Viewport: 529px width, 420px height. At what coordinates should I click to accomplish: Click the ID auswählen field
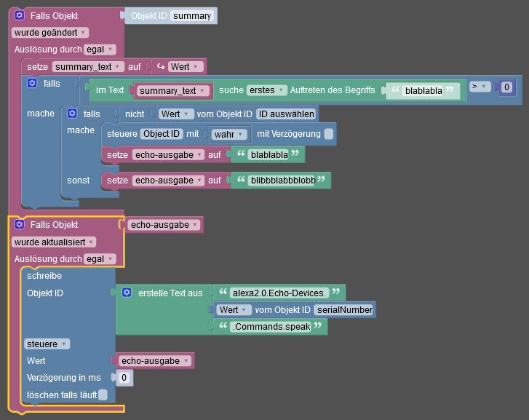click(x=286, y=114)
